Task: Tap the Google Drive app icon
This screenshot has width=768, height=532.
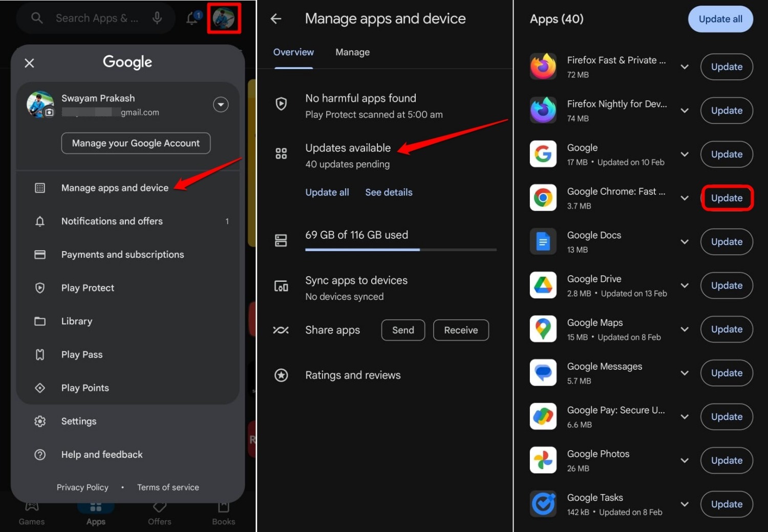Action: [543, 285]
